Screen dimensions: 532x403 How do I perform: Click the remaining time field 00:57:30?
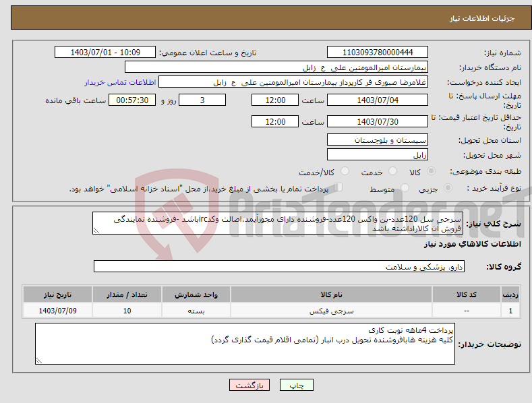[132, 100]
